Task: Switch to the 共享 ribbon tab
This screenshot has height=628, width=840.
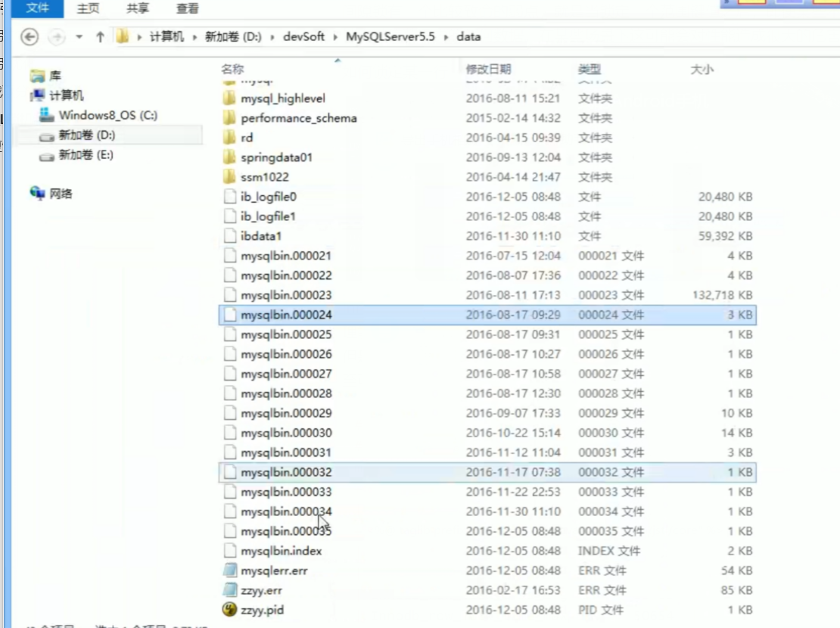Action: pos(138,8)
